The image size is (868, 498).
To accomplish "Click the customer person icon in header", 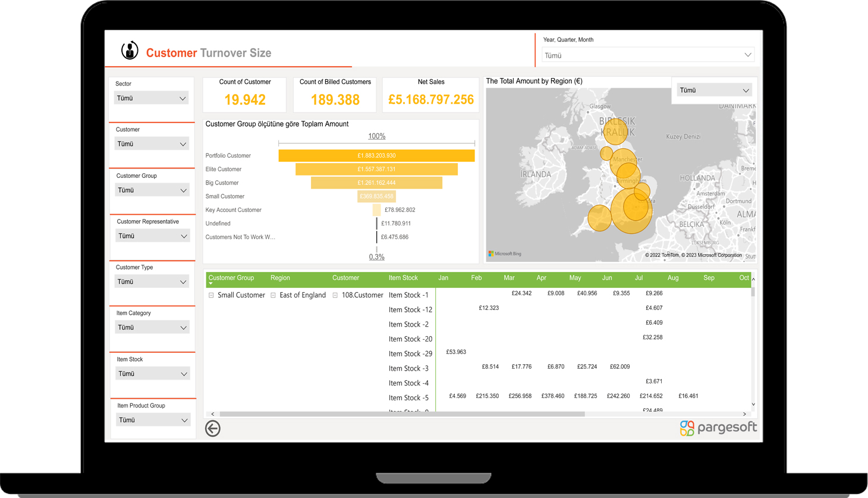I will pos(130,51).
